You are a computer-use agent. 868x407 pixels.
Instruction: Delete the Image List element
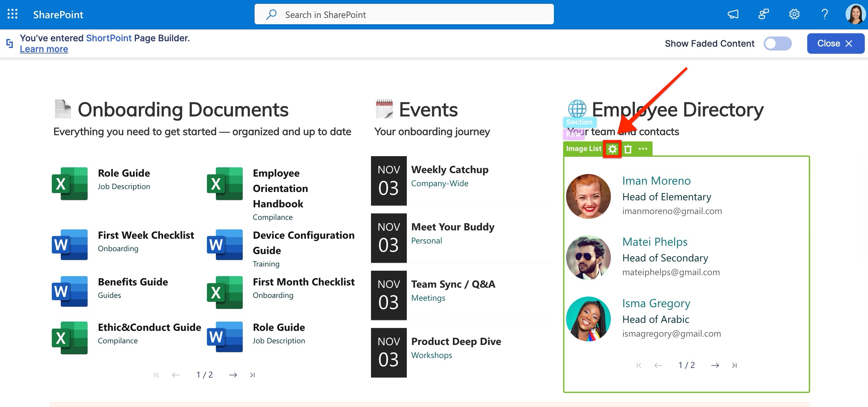(x=628, y=149)
